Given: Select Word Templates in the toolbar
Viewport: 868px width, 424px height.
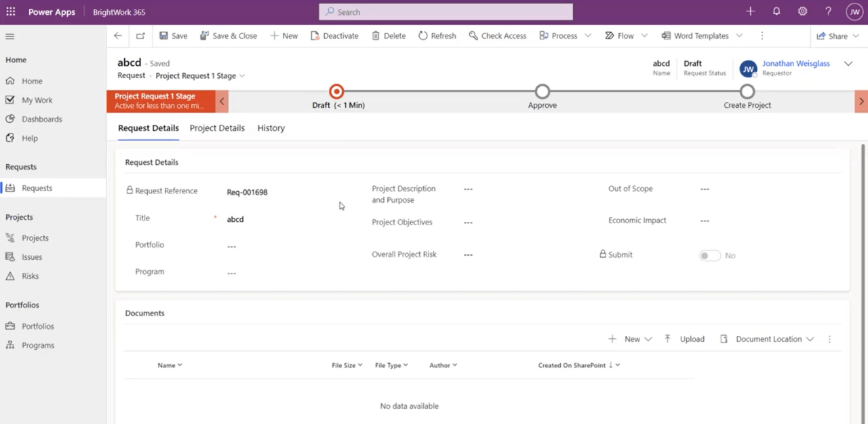Looking at the screenshot, I should 696,35.
